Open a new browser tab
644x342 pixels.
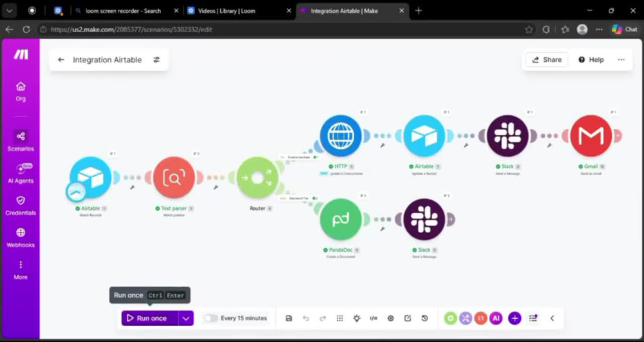pos(419,11)
